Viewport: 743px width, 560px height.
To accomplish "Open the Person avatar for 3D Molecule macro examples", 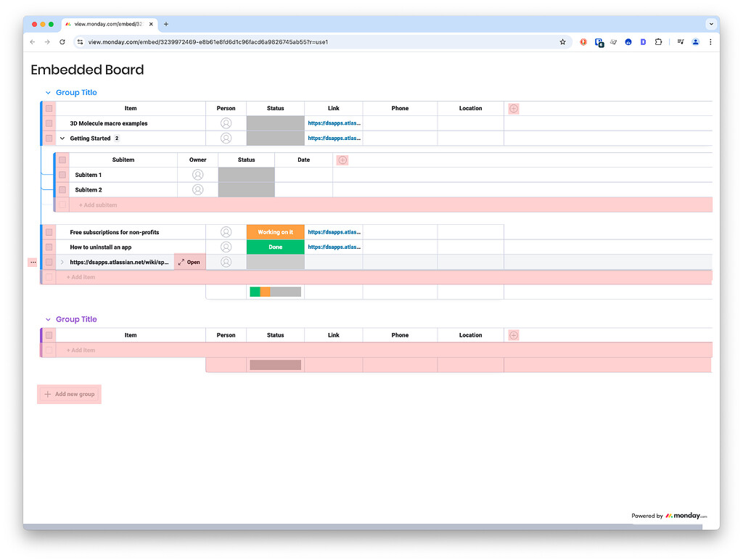I will click(x=226, y=123).
